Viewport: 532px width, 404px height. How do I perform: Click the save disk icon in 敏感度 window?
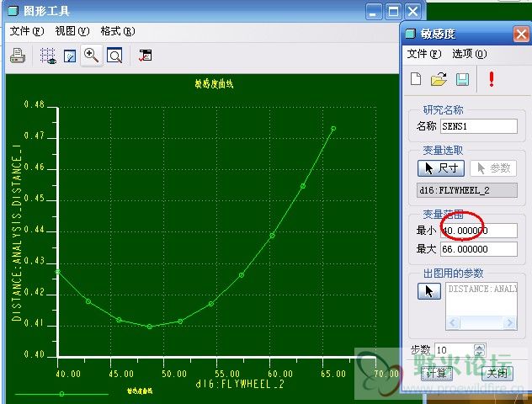coord(462,79)
